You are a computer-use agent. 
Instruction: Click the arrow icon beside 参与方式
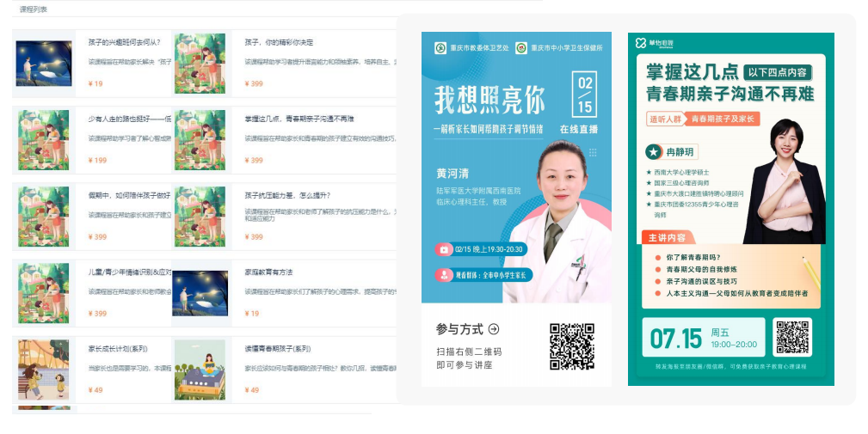[494, 329]
